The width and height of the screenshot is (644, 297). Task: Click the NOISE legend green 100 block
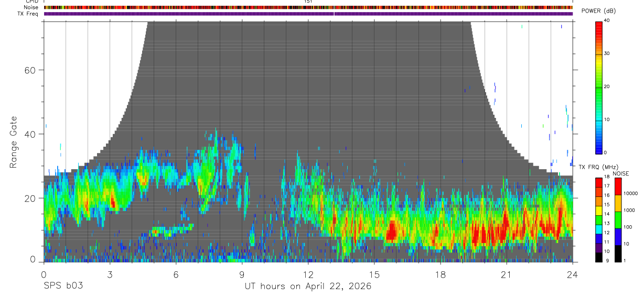pyautogui.click(x=618, y=220)
